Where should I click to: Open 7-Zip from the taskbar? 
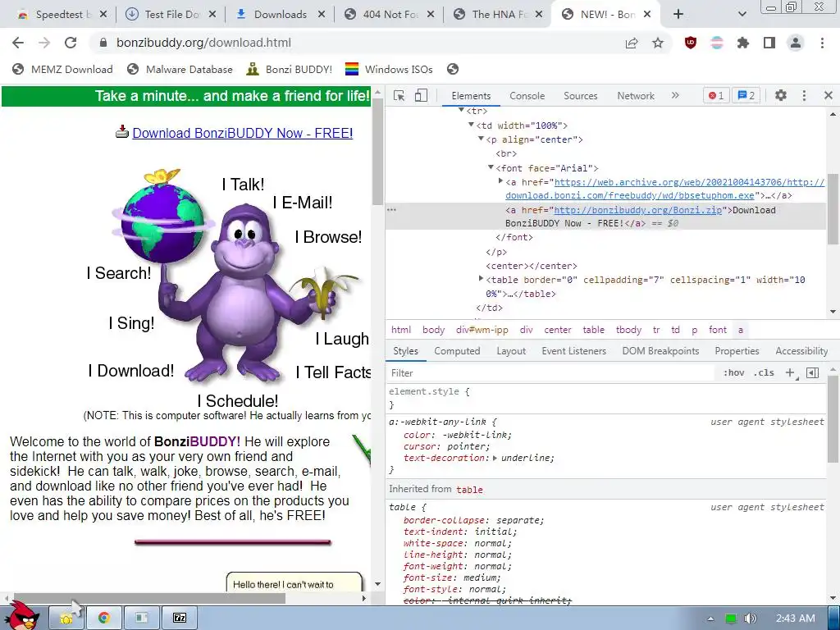point(180,618)
